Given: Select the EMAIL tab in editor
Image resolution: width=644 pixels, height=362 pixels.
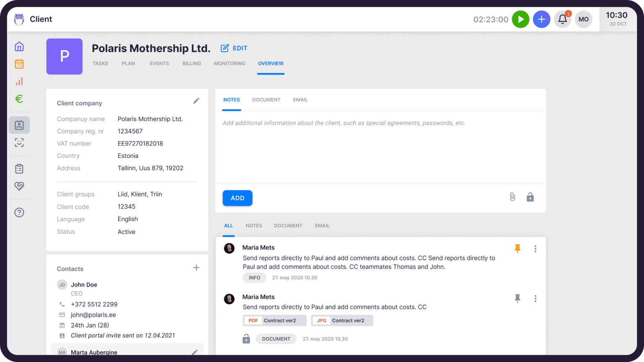Looking at the screenshot, I should (x=300, y=100).
